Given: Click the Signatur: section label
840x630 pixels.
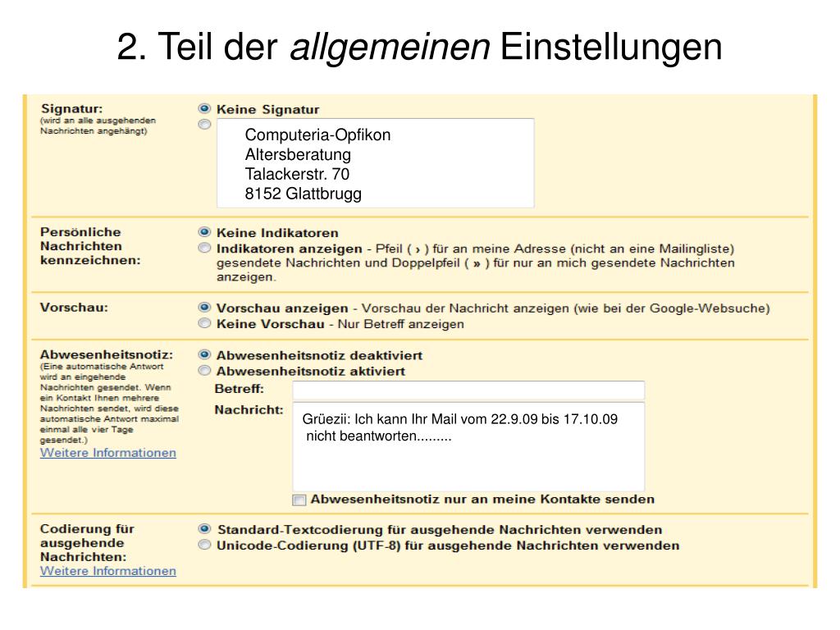Looking at the screenshot, I should [72, 109].
